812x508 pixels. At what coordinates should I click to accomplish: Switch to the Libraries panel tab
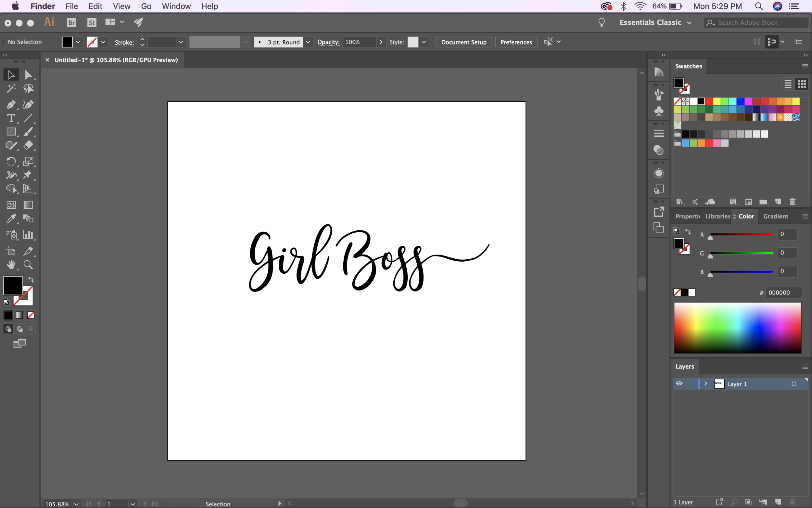click(718, 216)
